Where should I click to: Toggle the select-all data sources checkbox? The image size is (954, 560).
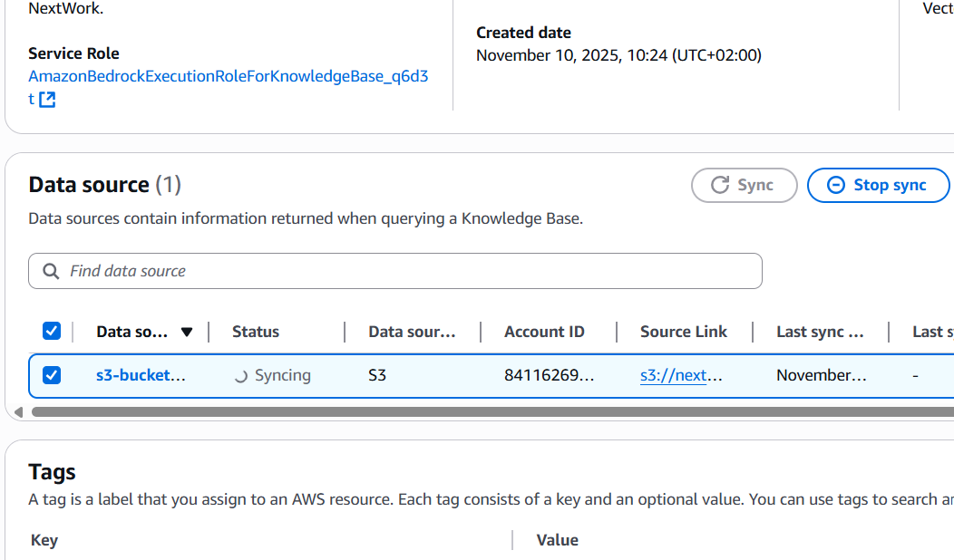coord(52,332)
